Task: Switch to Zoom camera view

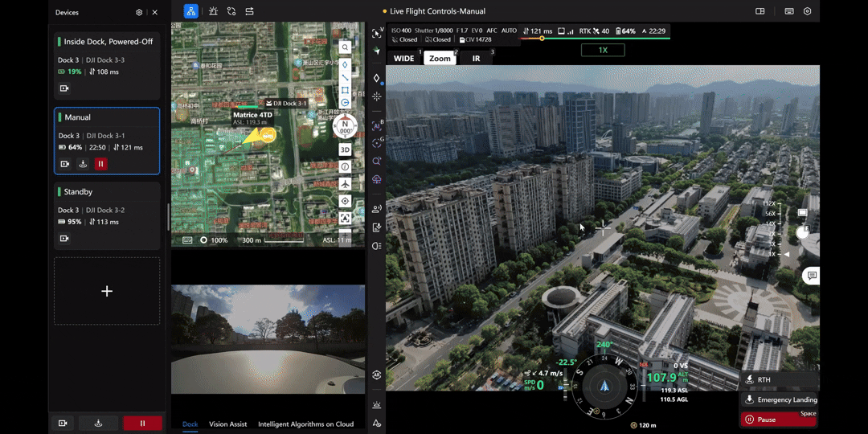Action: tap(440, 58)
